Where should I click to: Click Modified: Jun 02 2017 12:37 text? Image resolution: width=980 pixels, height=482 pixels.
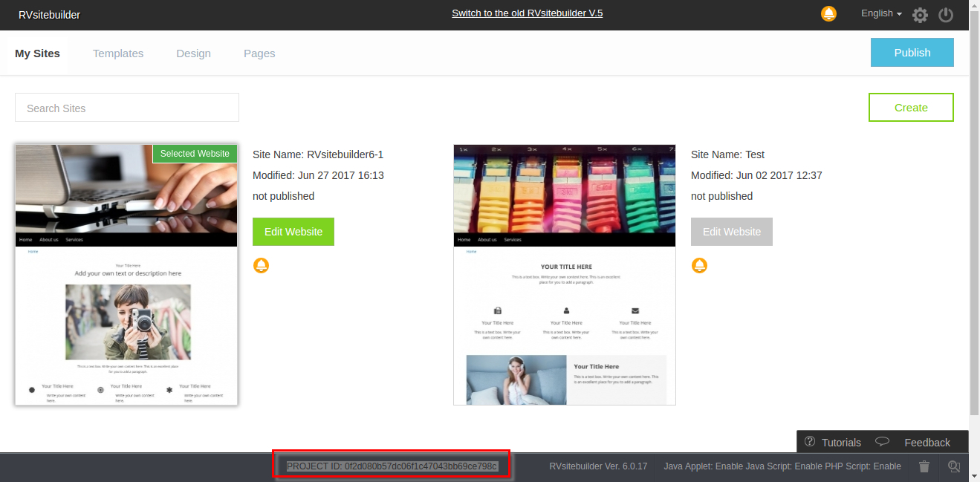pyautogui.click(x=756, y=175)
